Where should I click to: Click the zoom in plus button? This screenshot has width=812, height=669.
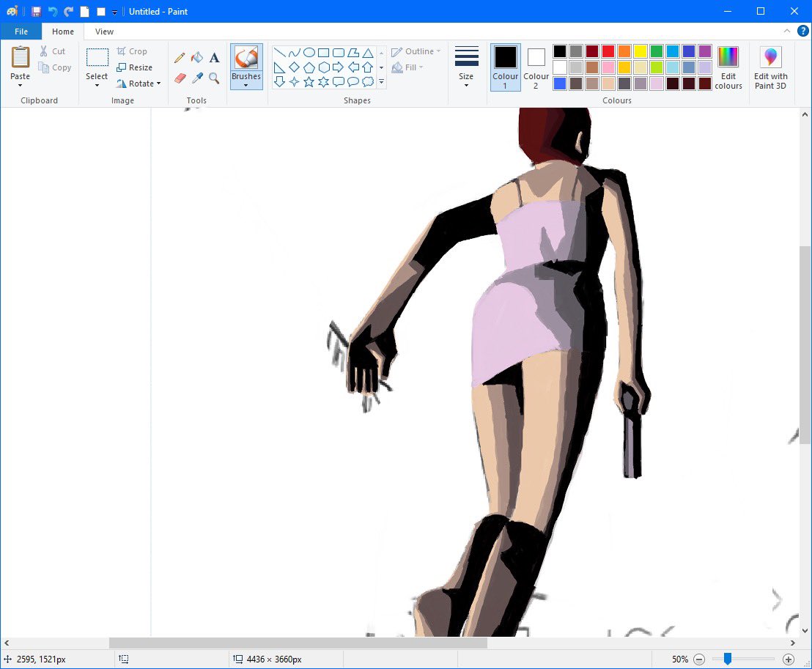(x=788, y=659)
